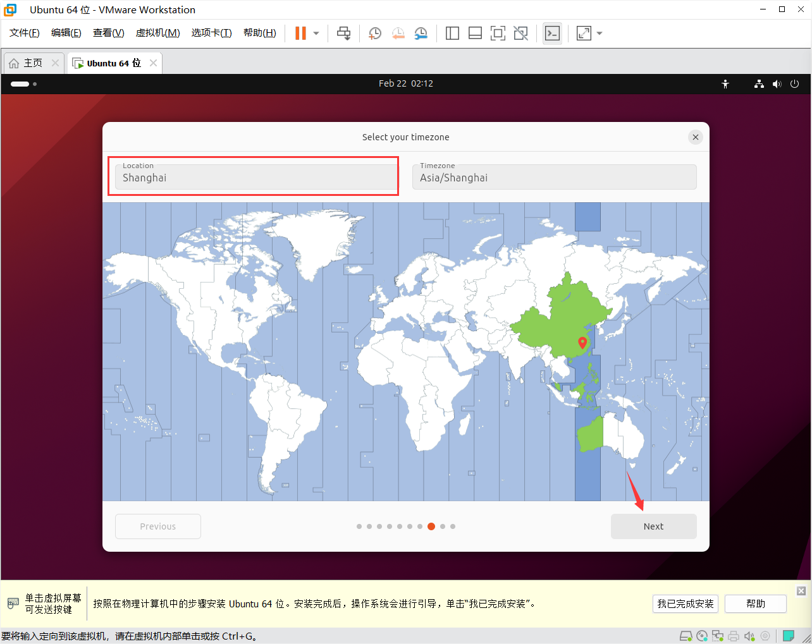Click the stretch guest display icon

click(584, 33)
